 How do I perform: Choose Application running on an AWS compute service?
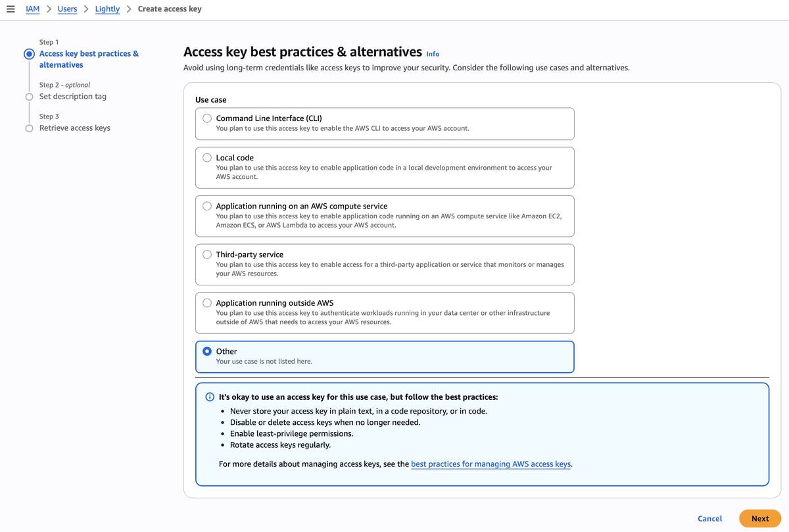tap(206, 205)
